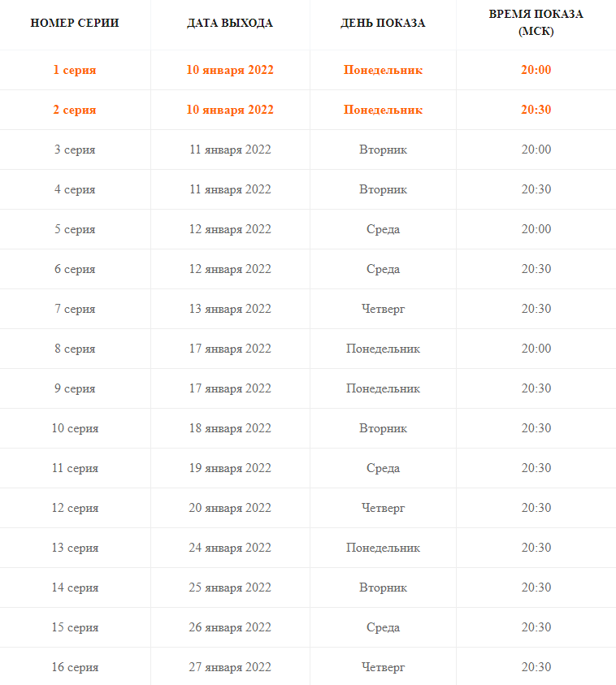Image resolution: width=616 pixels, height=685 pixels.
Task: Click the "3 серия" row label
Action: [75, 150]
